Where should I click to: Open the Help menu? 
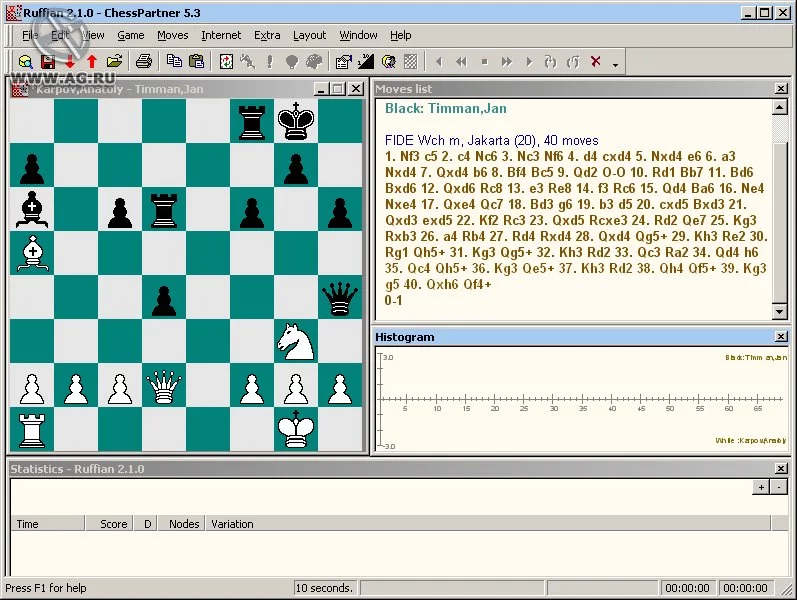point(401,35)
